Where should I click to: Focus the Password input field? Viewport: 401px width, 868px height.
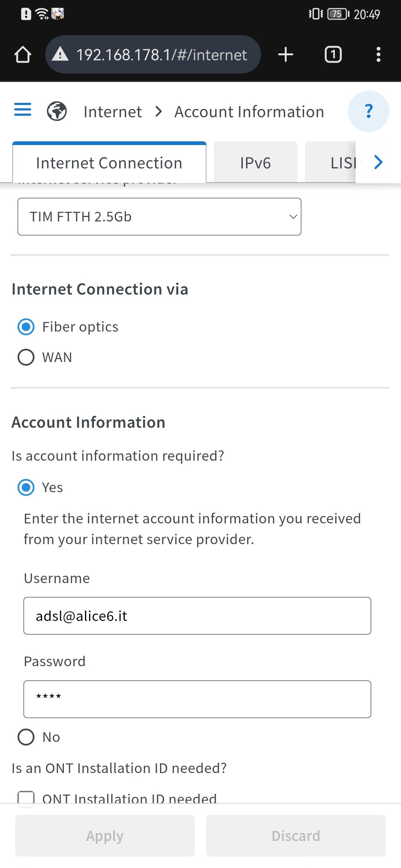197,699
